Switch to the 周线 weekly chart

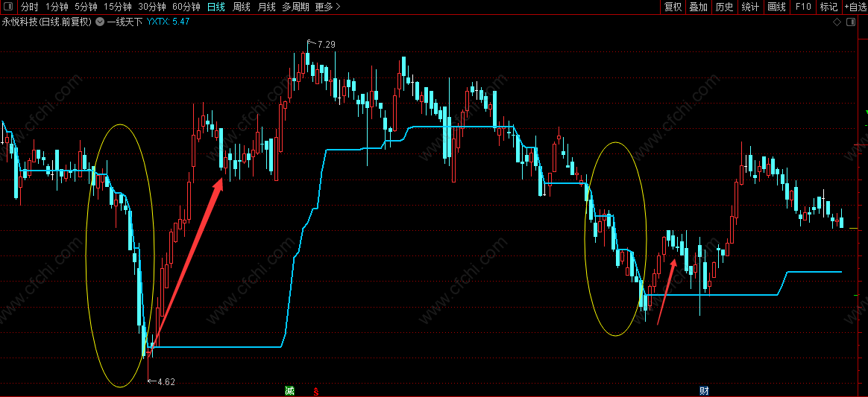[242, 7]
